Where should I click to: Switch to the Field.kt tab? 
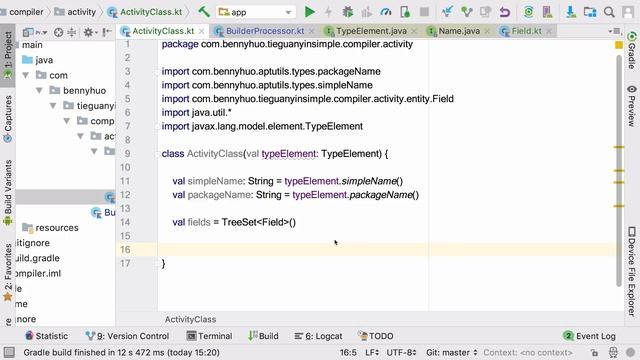click(x=527, y=31)
